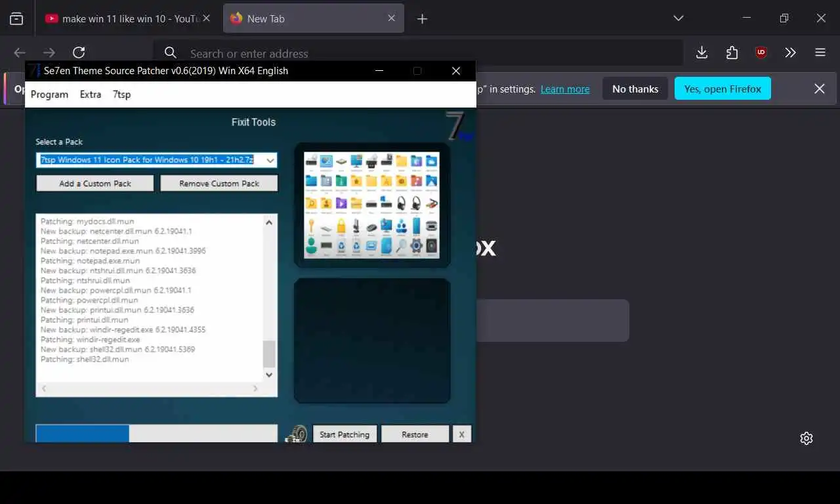
Task: Click Add a Custom Pack button
Action: [95, 183]
